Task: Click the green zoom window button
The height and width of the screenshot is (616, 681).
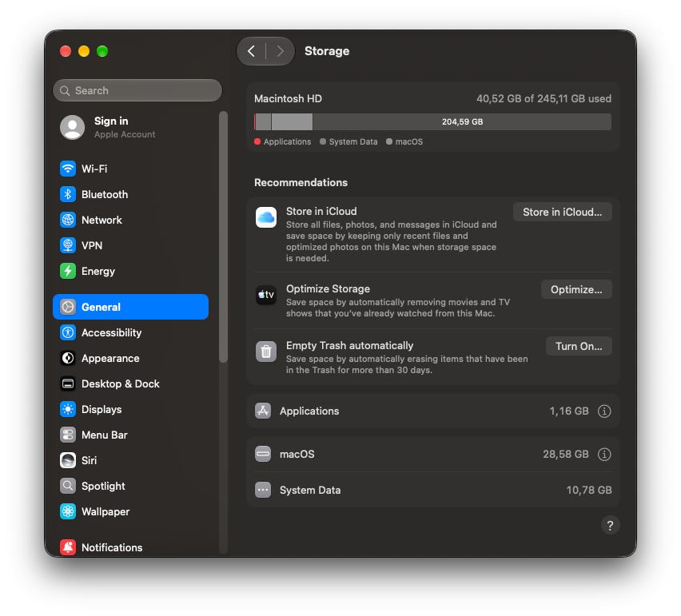Action: coord(102,51)
